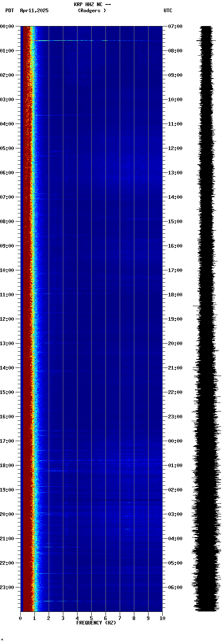Viewport: 224px width, 644px height.
Task: Click the '06:00' UTC time label
Action: click(x=175, y=587)
